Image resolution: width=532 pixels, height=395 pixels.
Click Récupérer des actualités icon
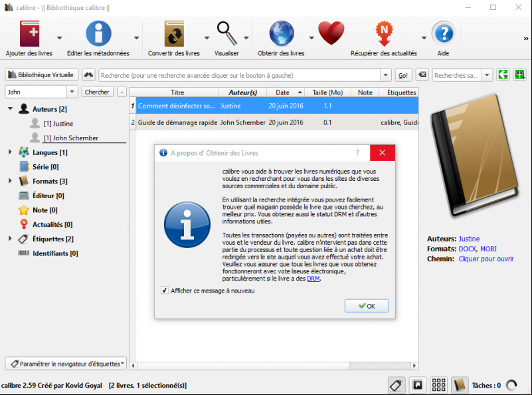[x=384, y=34]
